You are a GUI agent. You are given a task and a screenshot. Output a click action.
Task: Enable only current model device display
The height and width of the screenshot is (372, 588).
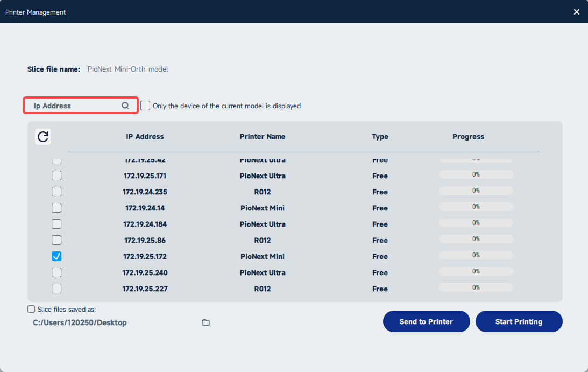point(145,106)
